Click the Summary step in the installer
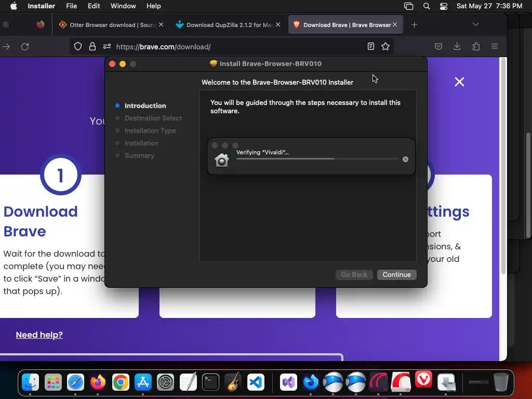 point(139,156)
